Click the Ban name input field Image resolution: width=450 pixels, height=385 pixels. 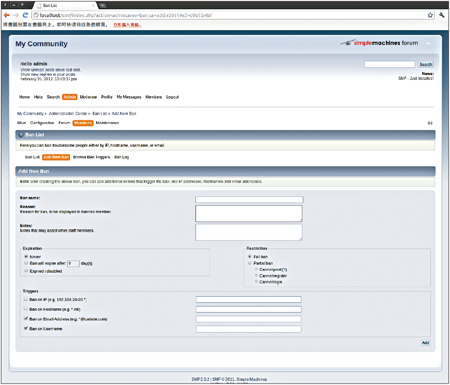coord(249,200)
